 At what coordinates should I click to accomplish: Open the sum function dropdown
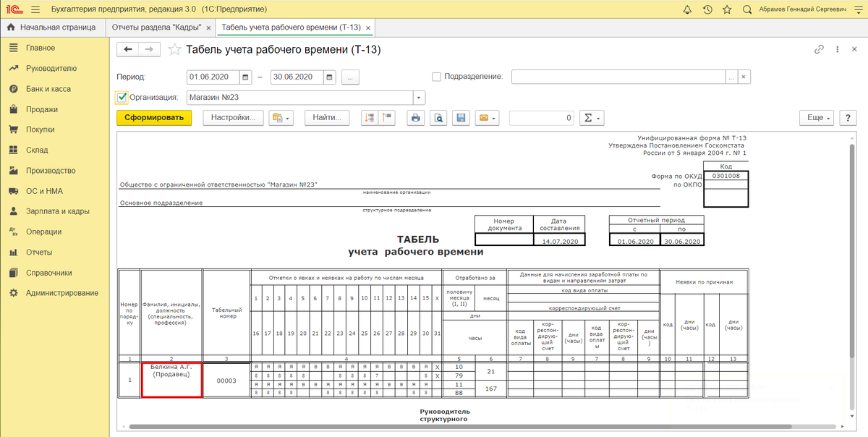pos(592,118)
